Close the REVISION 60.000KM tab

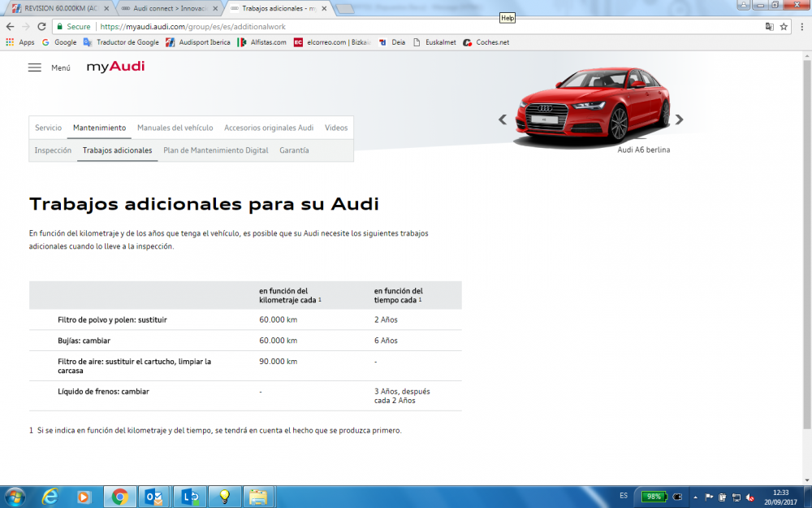point(106,8)
